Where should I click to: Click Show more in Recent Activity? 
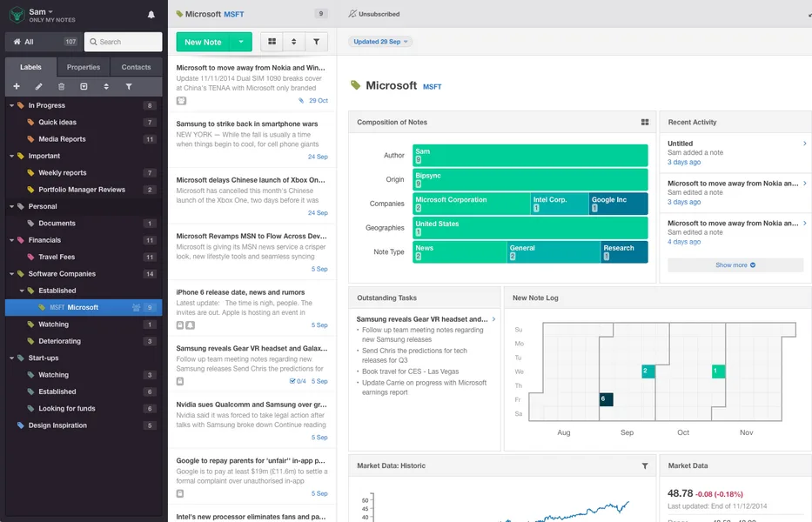pyautogui.click(x=735, y=265)
